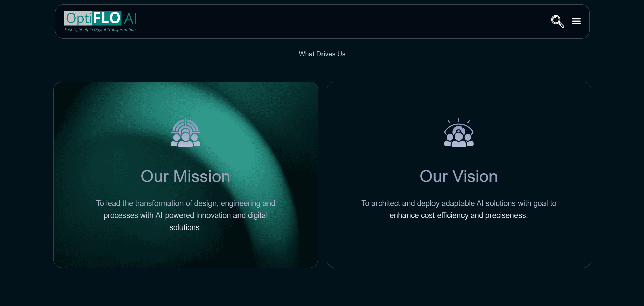Open the hamburger menu
Image resolution: width=644 pixels, height=306 pixels.
(576, 21)
